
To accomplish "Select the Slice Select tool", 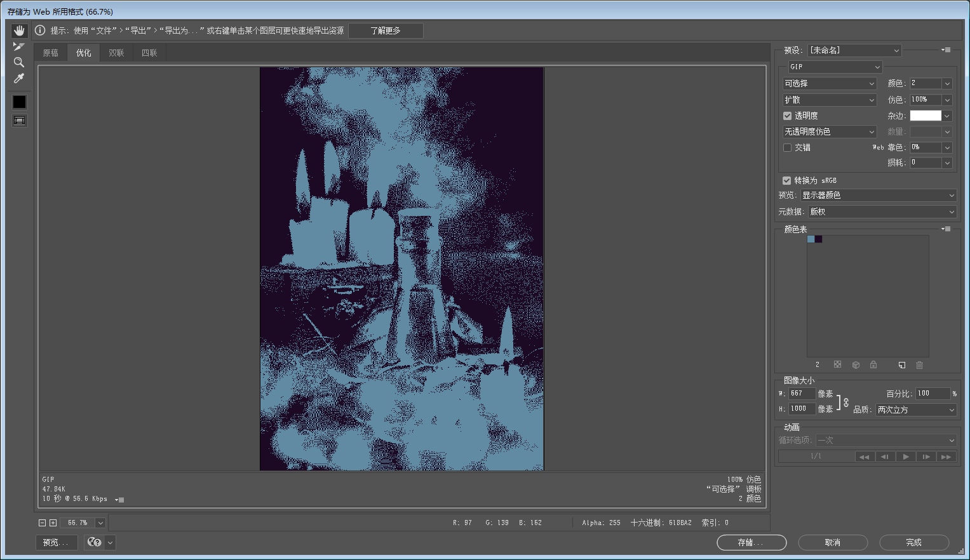I will (19, 46).
